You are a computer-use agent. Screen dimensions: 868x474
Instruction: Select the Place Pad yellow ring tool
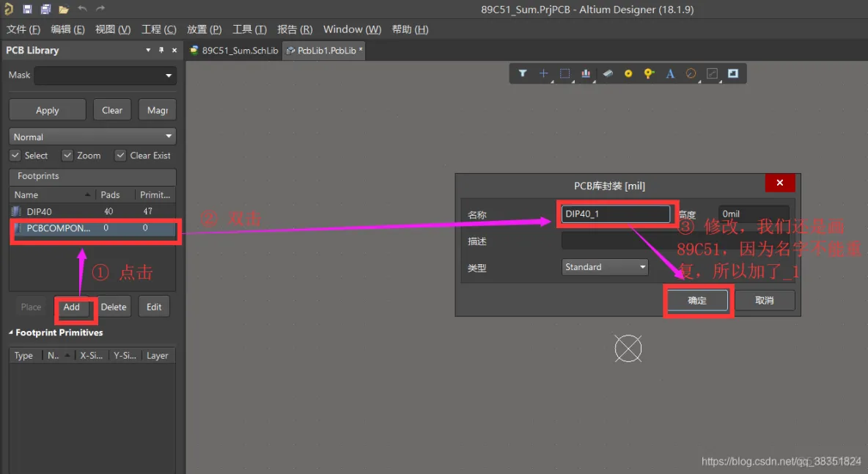(628, 73)
